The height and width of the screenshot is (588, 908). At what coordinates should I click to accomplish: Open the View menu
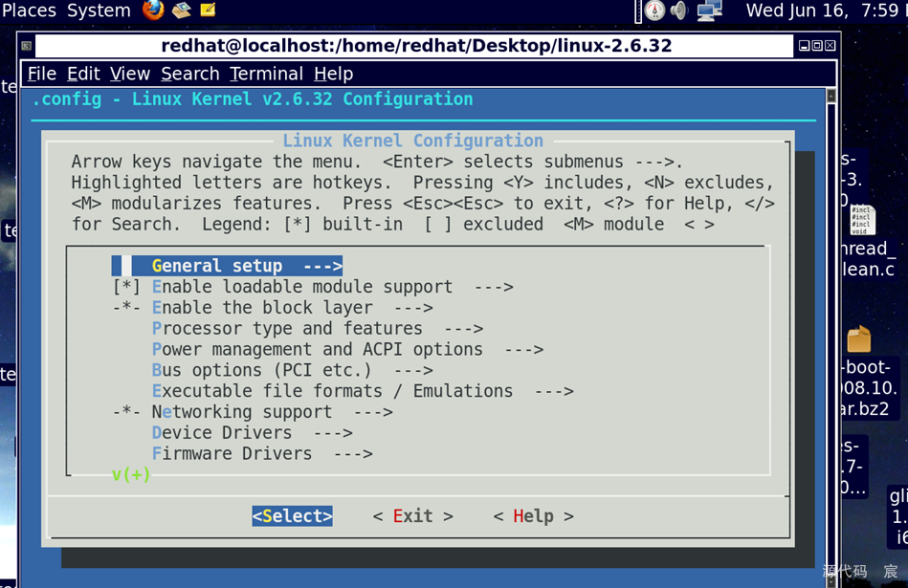click(x=130, y=74)
